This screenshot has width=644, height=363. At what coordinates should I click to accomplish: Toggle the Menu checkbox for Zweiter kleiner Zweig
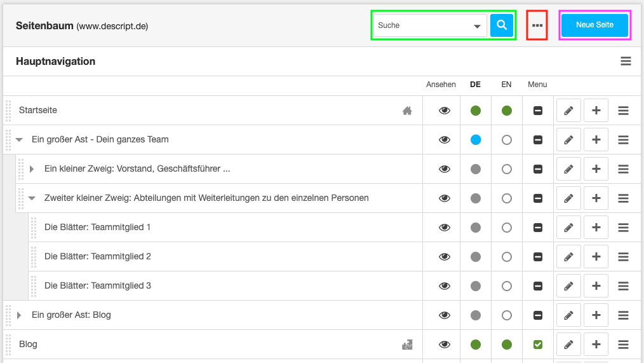(x=538, y=198)
